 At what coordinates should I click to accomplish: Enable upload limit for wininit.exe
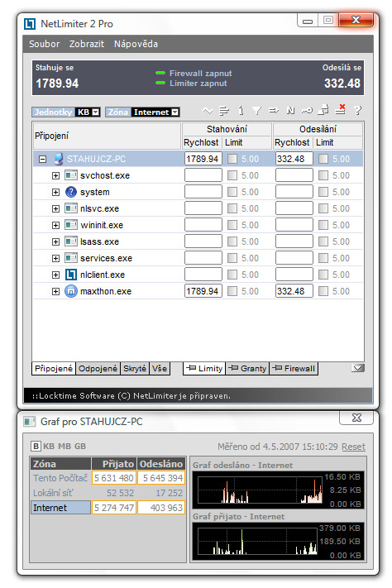coord(323,225)
